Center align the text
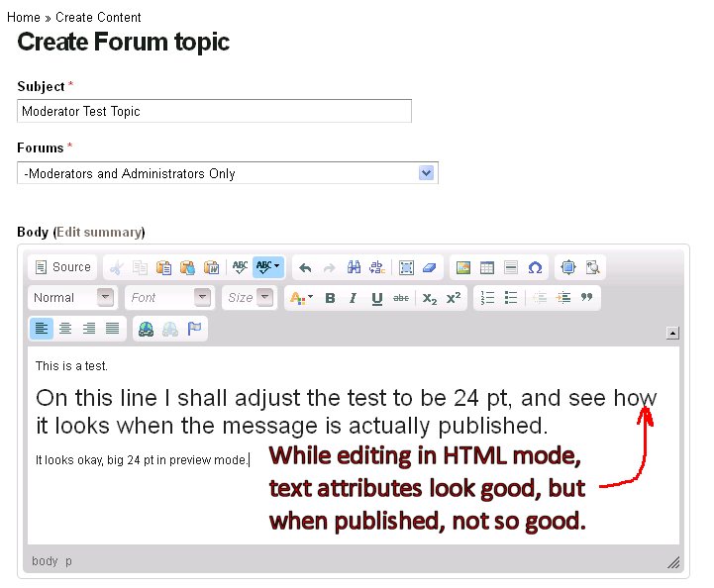 (65, 329)
